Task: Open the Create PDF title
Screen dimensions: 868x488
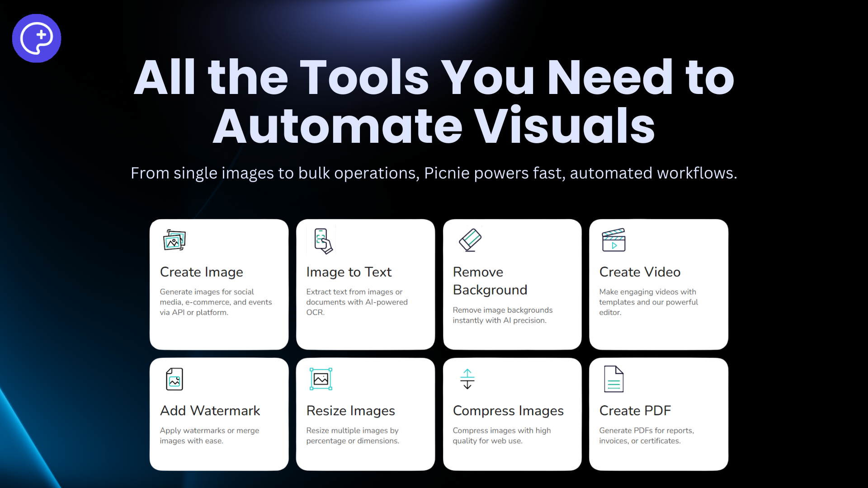Action: tap(635, 411)
